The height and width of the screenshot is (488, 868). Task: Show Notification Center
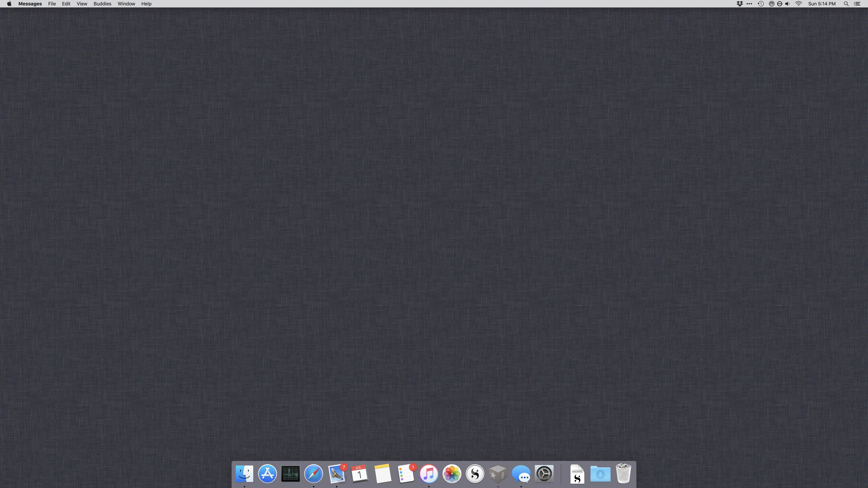[857, 4]
